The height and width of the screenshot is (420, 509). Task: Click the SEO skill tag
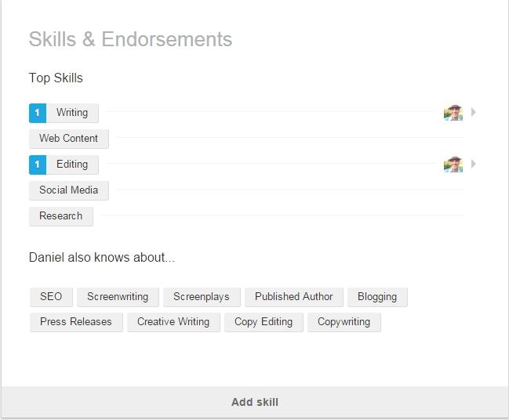(51, 297)
